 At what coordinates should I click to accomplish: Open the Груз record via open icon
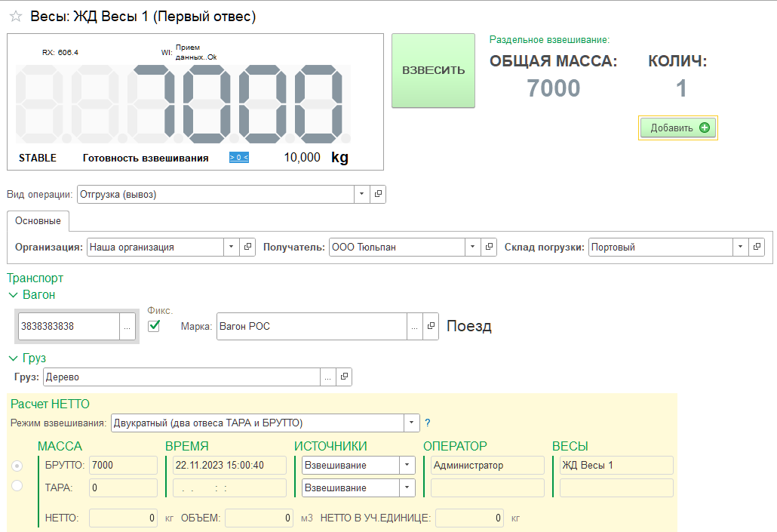(343, 377)
